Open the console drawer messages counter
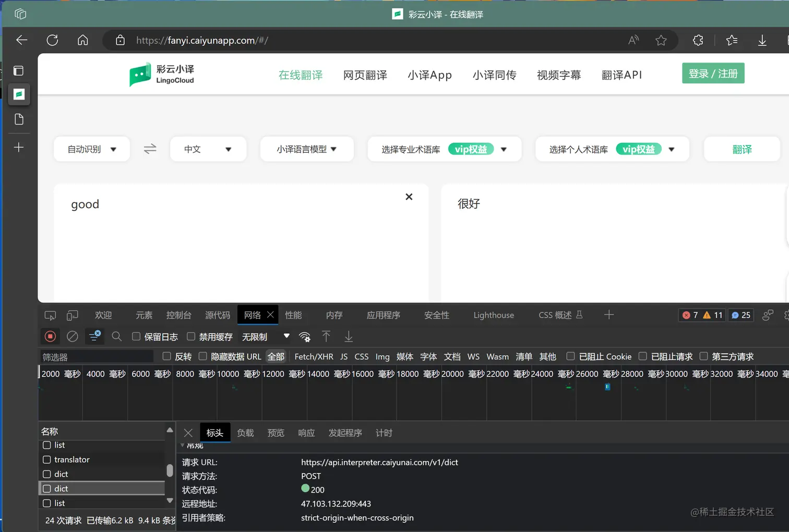The width and height of the screenshot is (789, 532). (x=740, y=315)
